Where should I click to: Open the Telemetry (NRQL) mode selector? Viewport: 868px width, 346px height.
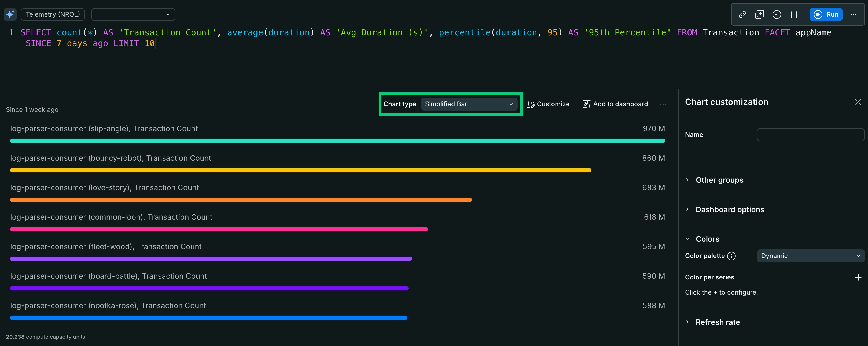[x=53, y=14]
